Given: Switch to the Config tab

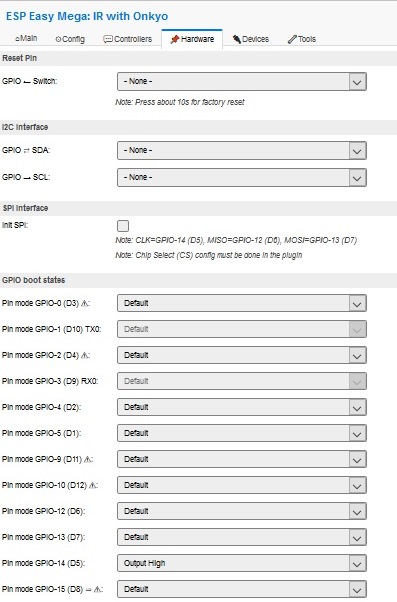Looking at the screenshot, I should point(70,39).
